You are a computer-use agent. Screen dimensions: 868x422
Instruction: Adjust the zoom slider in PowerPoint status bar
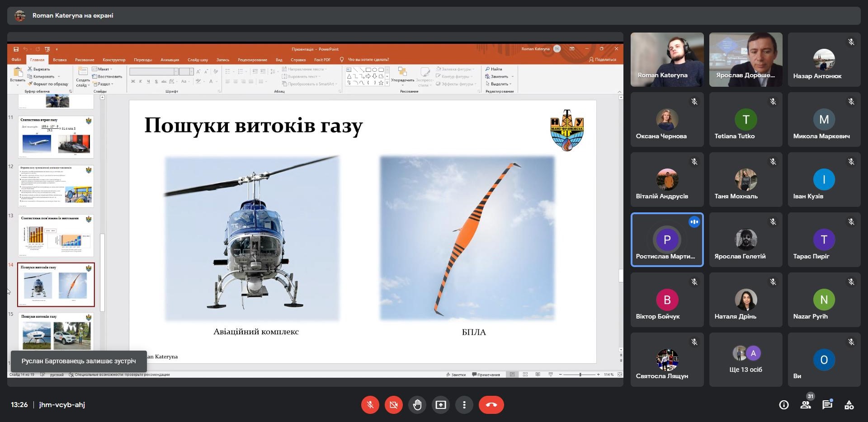point(580,375)
